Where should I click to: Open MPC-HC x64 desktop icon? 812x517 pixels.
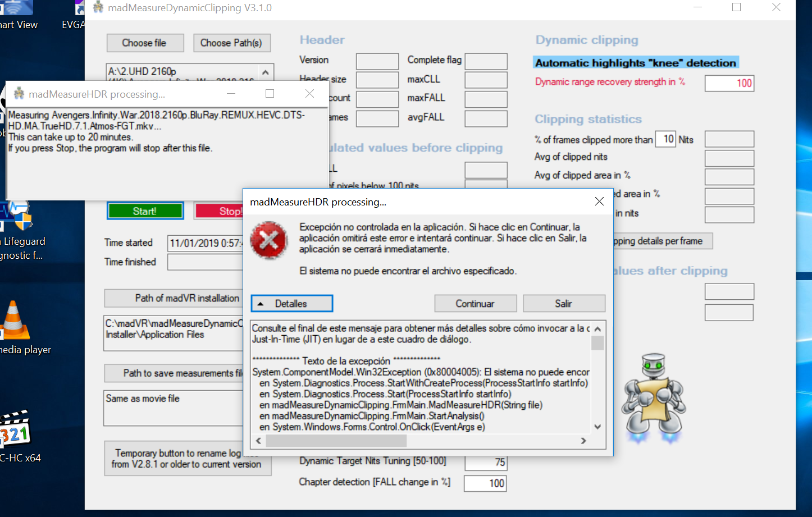point(15,429)
